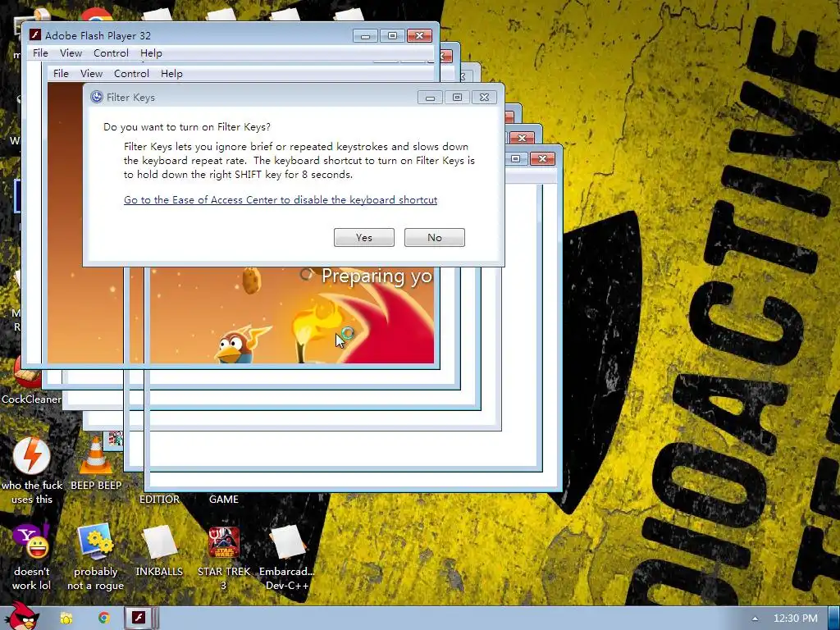The image size is (840, 630).
Task: Click No to decline Filter Keys
Action: point(435,237)
